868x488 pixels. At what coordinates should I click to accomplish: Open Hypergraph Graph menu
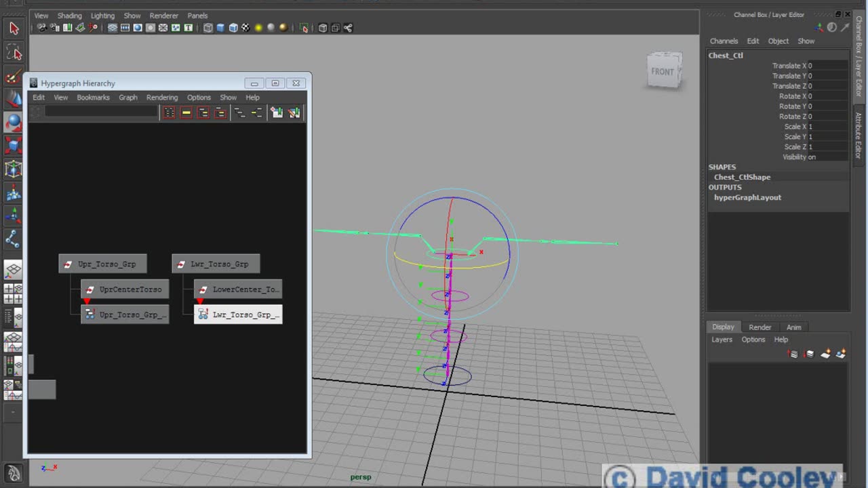click(128, 98)
